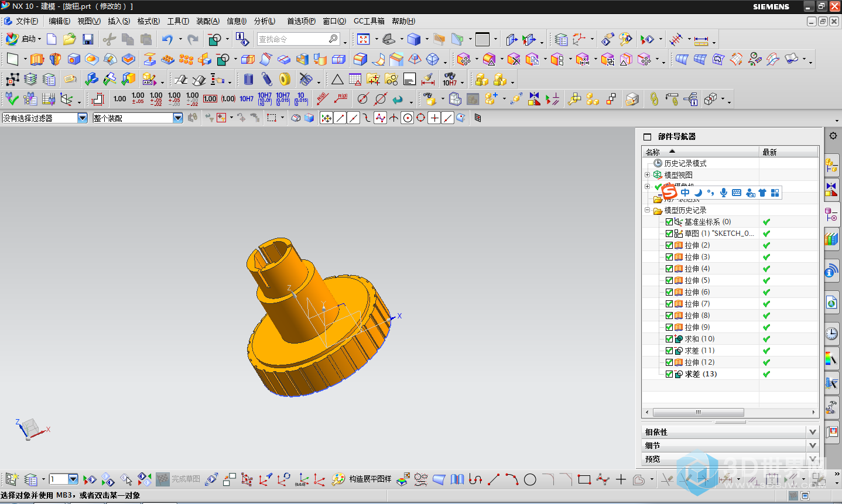Click the Fit view icon
842x504 pixels.
tap(364, 39)
